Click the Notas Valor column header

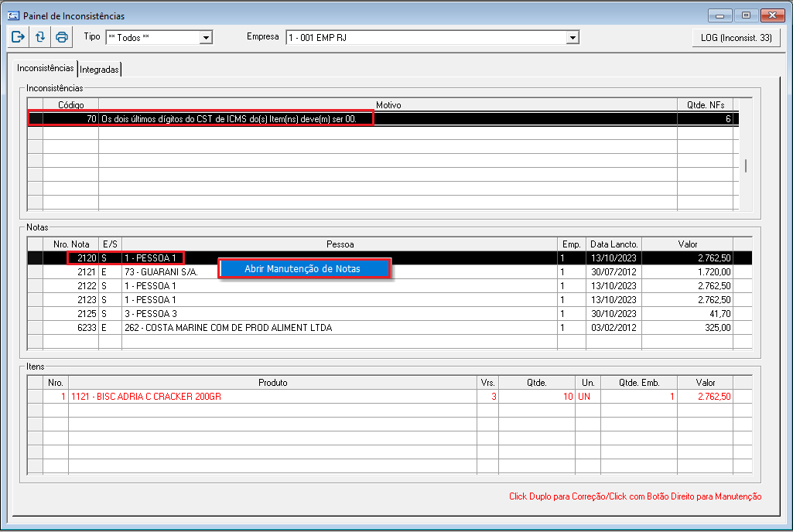[x=687, y=244]
